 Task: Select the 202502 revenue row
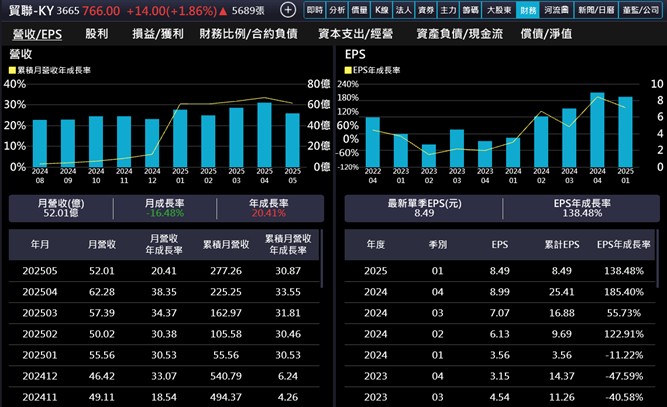[164, 334]
